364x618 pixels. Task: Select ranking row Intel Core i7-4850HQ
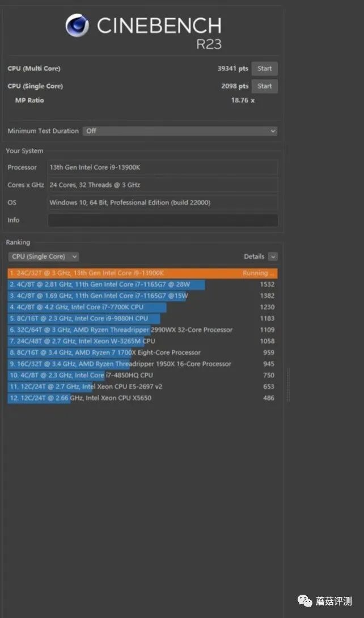tap(143, 375)
